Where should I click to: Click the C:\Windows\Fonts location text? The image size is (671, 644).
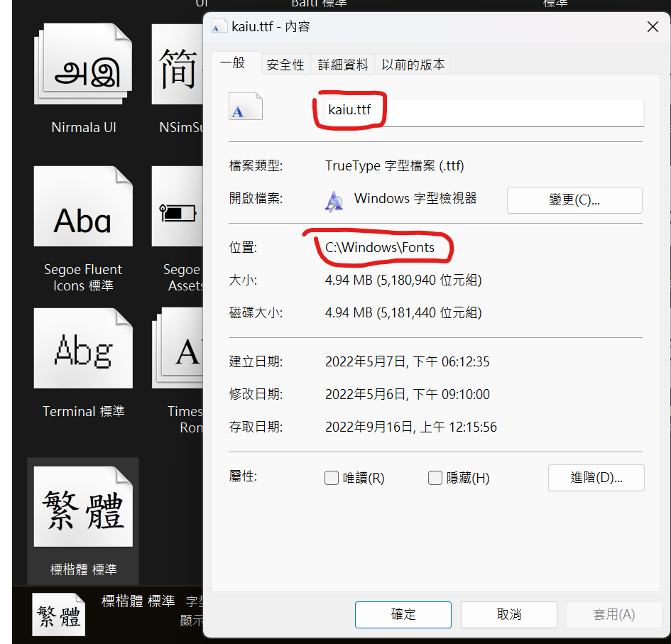pyautogui.click(x=380, y=247)
